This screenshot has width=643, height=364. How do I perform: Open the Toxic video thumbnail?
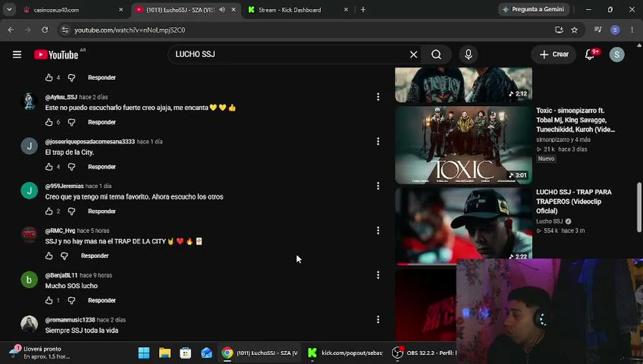[x=464, y=145]
